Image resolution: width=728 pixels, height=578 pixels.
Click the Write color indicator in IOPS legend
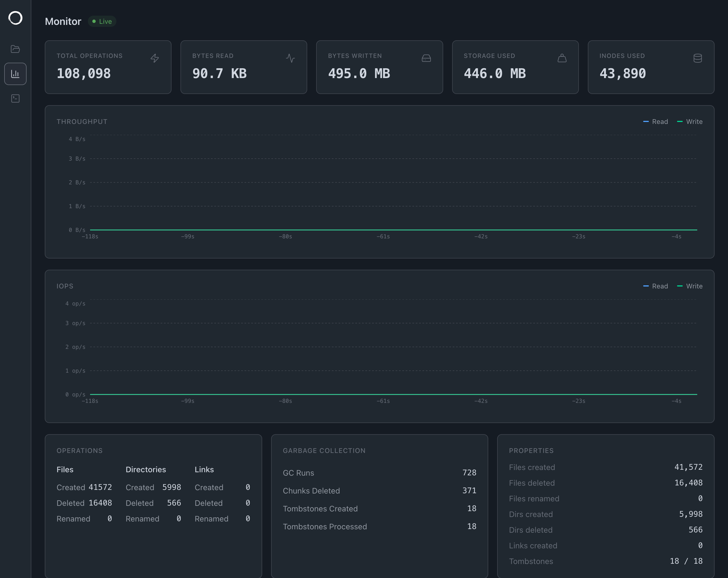coord(679,286)
